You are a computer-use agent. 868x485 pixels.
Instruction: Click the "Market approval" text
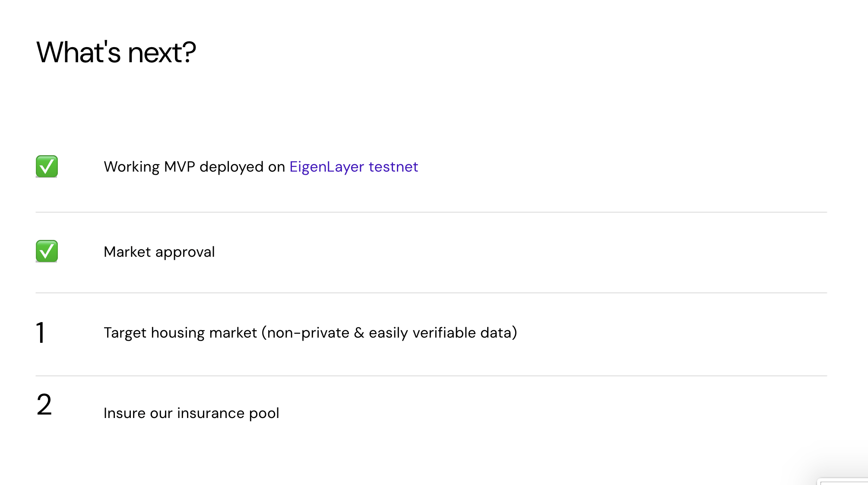pos(159,252)
